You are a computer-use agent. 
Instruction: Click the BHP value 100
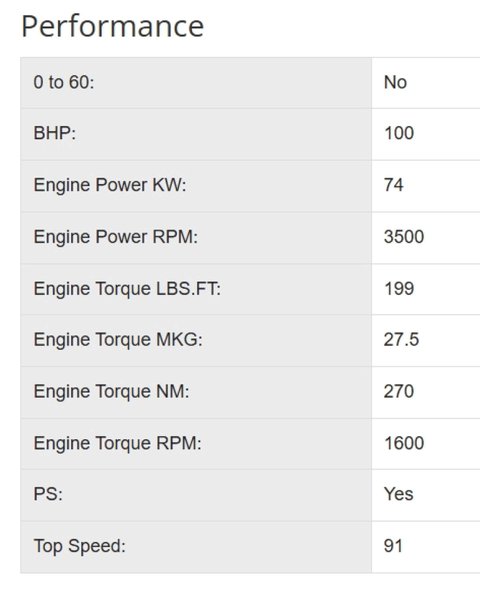399,133
